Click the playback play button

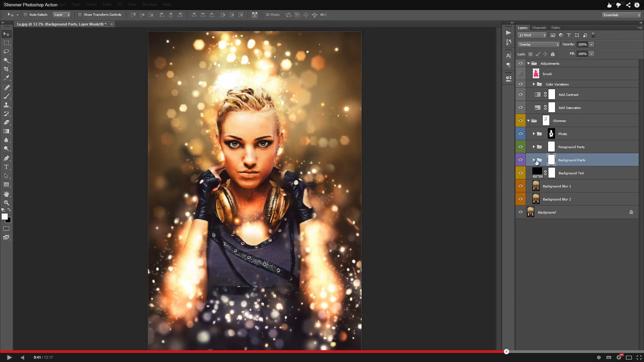point(8,357)
